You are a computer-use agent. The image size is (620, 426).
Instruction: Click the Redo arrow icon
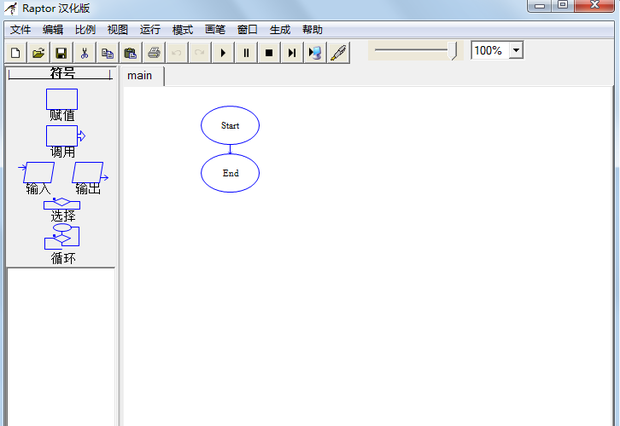[x=200, y=53]
